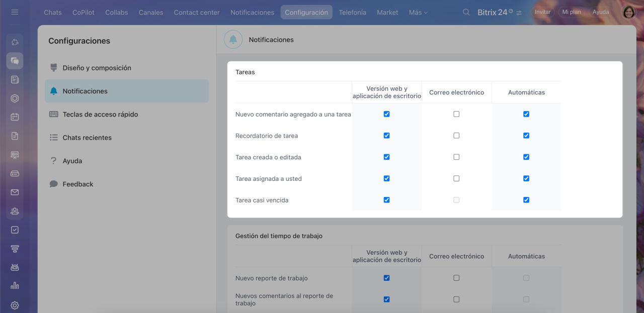Open the bar chart analytics icon in the left rail
This screenshot has height=313, width=644.
tap(15, 286)
